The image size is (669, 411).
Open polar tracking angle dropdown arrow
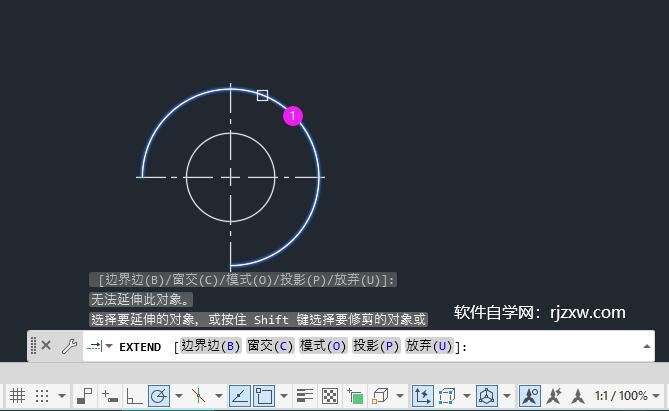click(179, 396)
